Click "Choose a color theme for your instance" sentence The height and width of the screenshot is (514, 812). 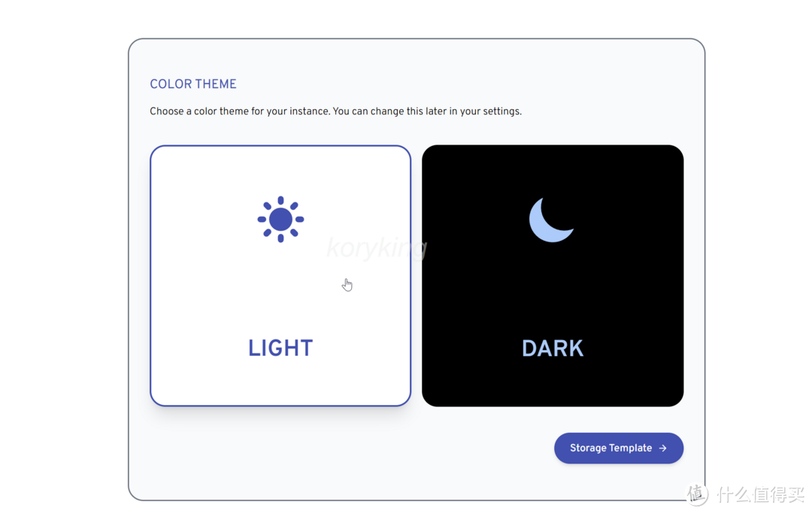point(239,111)
